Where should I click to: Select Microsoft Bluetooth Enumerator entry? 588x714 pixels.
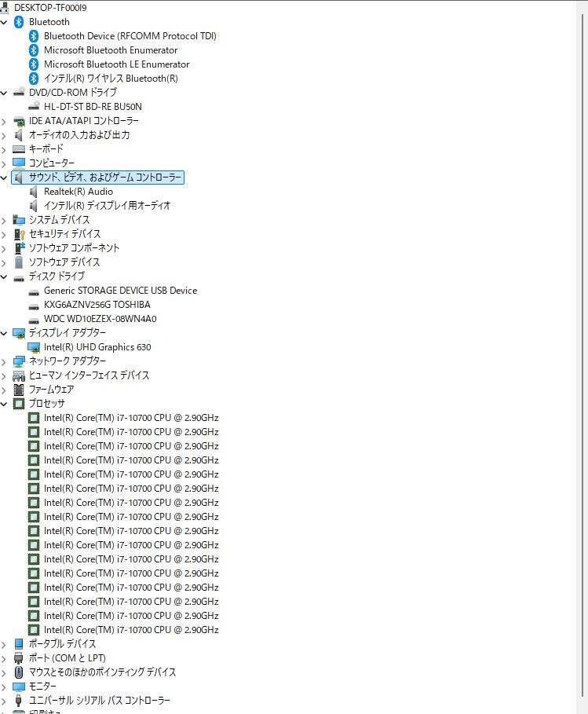pos(111,50)
